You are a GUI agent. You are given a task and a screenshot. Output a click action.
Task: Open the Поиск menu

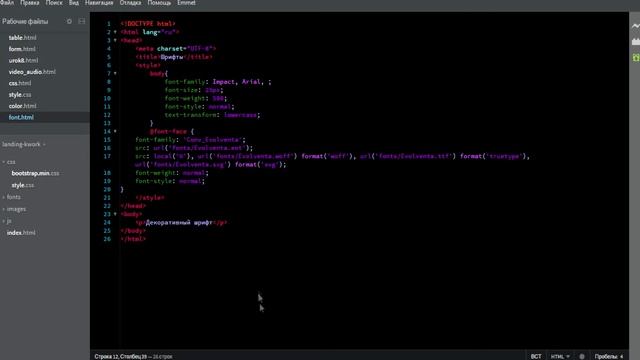pyautogui.click(x=54, y=3)
